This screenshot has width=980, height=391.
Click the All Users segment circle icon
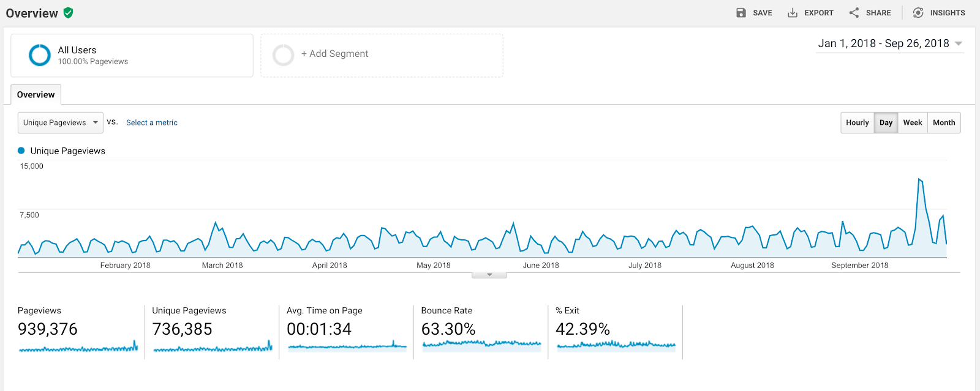[40, 55]
